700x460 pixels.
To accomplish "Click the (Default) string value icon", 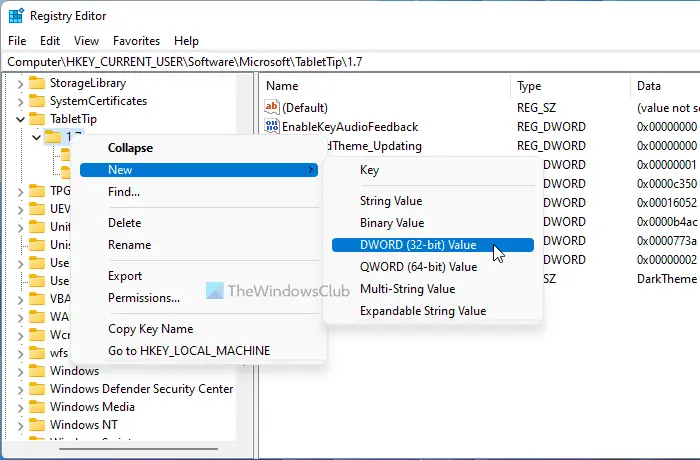I will point(271,107).
